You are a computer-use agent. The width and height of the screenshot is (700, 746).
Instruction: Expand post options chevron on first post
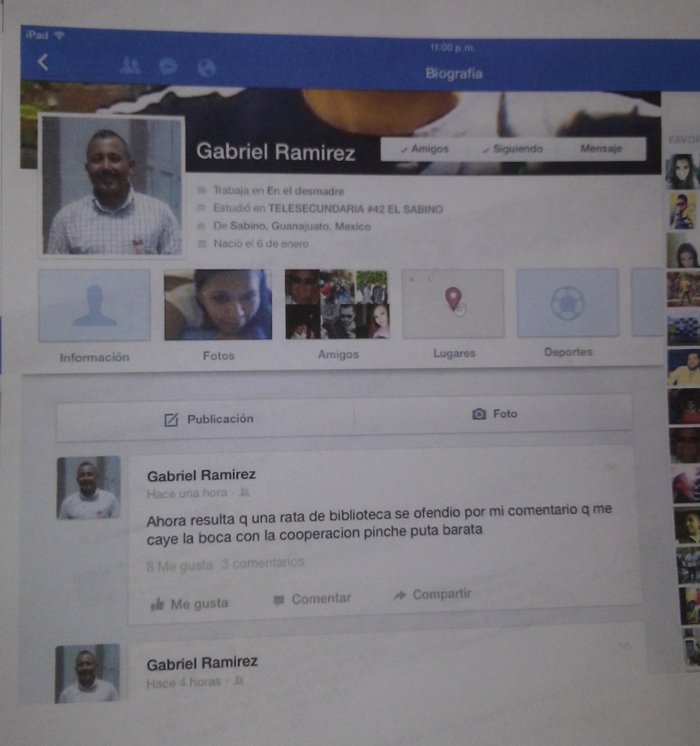[611, 466]
